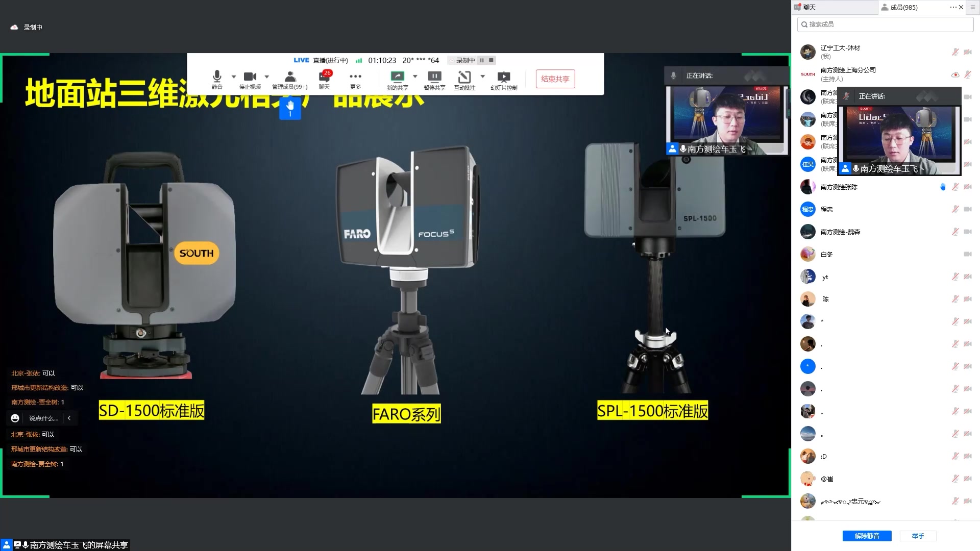
Task: Click the new share (新的共享) icon
Action: 397,77
